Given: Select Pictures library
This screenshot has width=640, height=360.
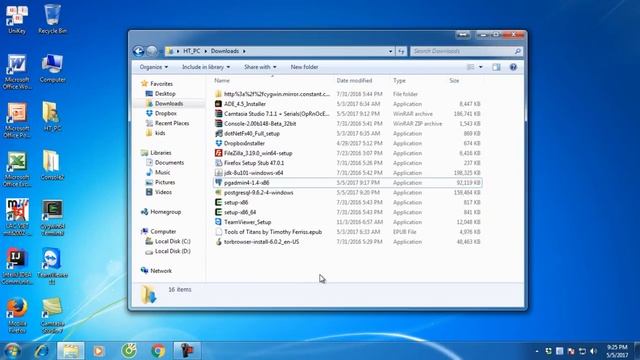Looking at the screenshot, I should (x=164, y=182).
